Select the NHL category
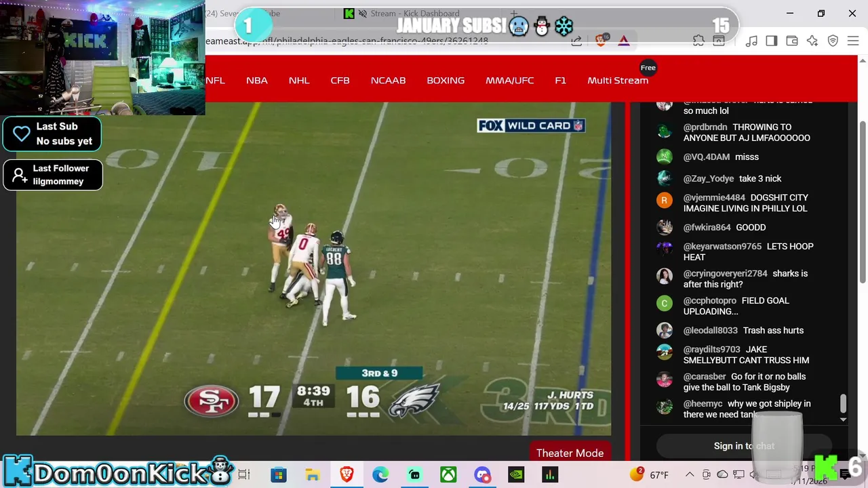Screen dimensions: 868x488 click(x=299, y=80)
